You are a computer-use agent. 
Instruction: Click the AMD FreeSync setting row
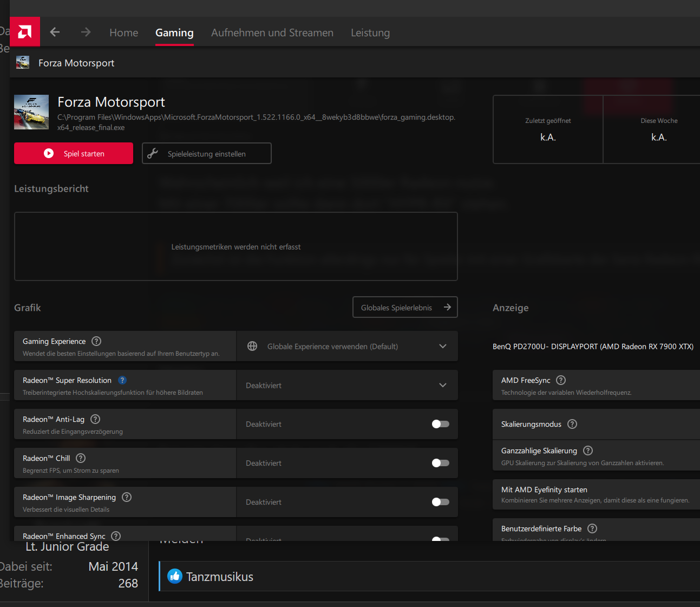pos(596,385)
